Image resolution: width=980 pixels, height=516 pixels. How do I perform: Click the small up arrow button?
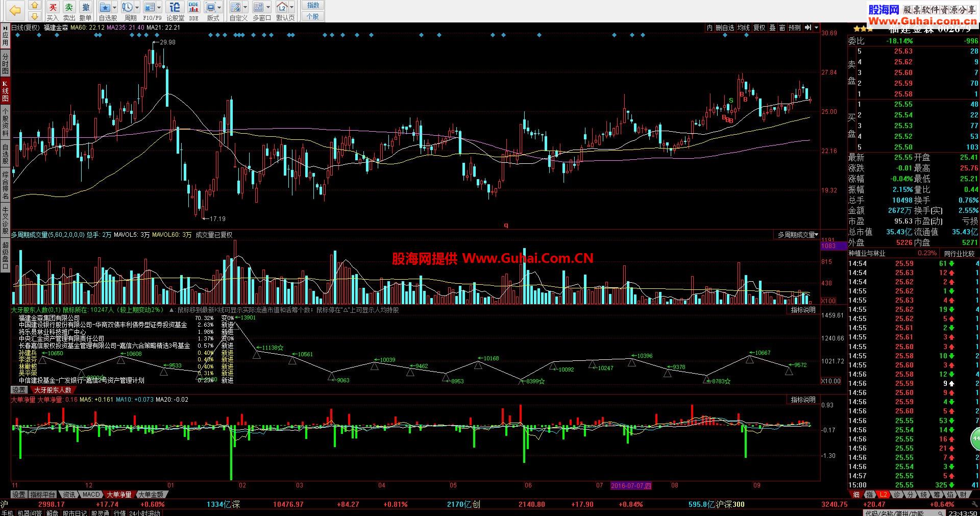pyautogui.click(x=35, y=6)
